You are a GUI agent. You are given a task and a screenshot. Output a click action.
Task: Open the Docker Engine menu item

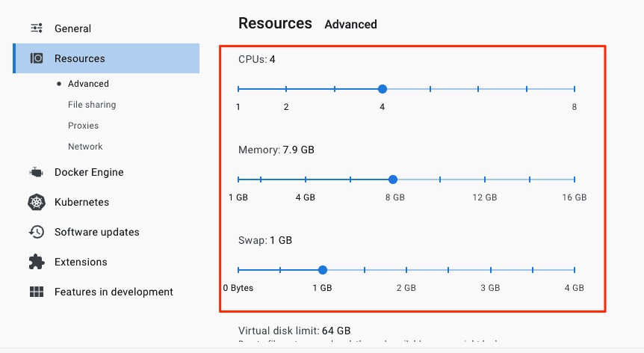(x=89, y=172)
